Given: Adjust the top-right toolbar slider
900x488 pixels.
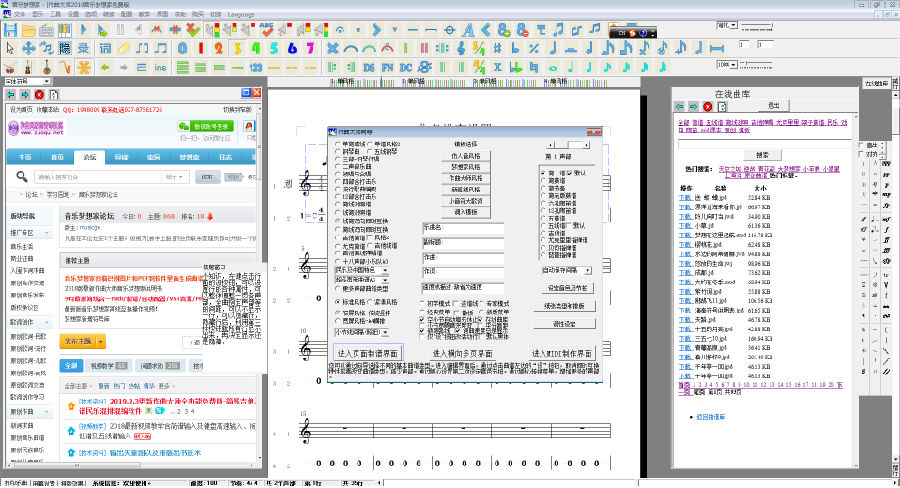Looking at the screenshot, I should [x=757, y=26].
